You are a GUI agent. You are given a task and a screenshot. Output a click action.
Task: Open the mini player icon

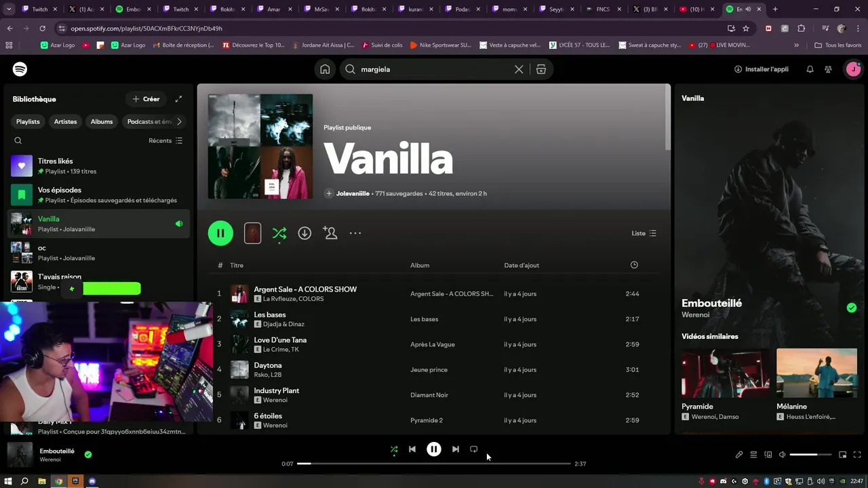point(843,455)
